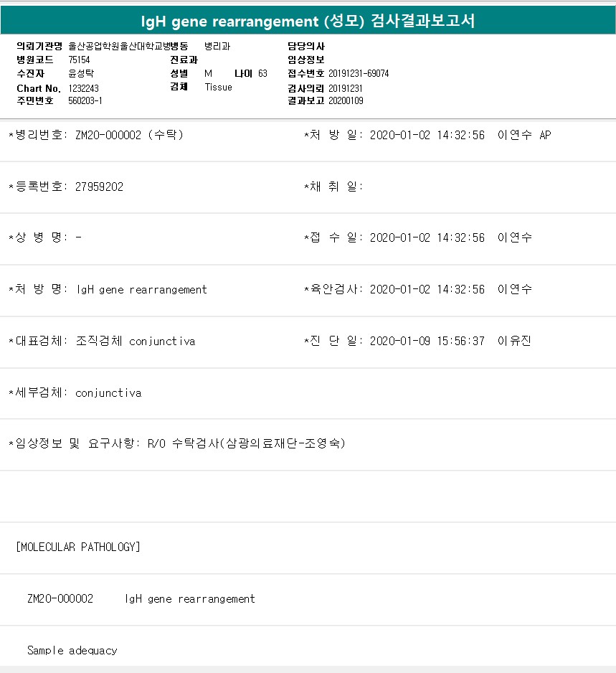Click the 임상정보 header label
This screenshot has width=616, height=673.
(x=306, y=60)
